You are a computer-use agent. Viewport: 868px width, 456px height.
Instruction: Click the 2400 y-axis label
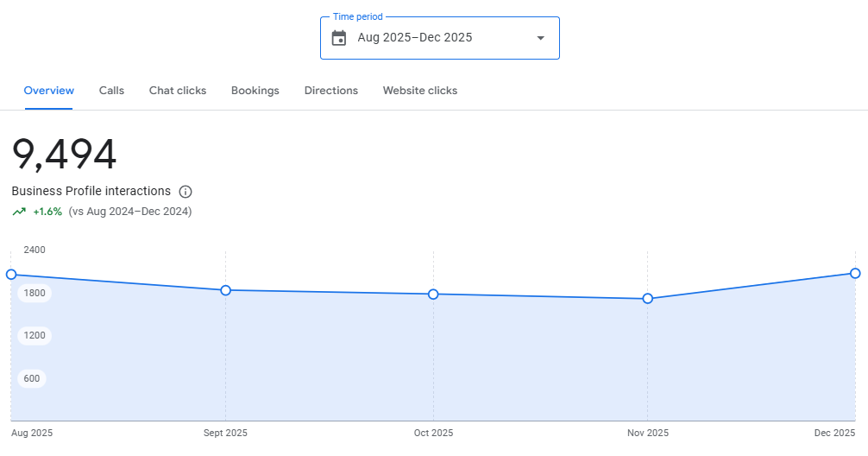click(35, 250)
